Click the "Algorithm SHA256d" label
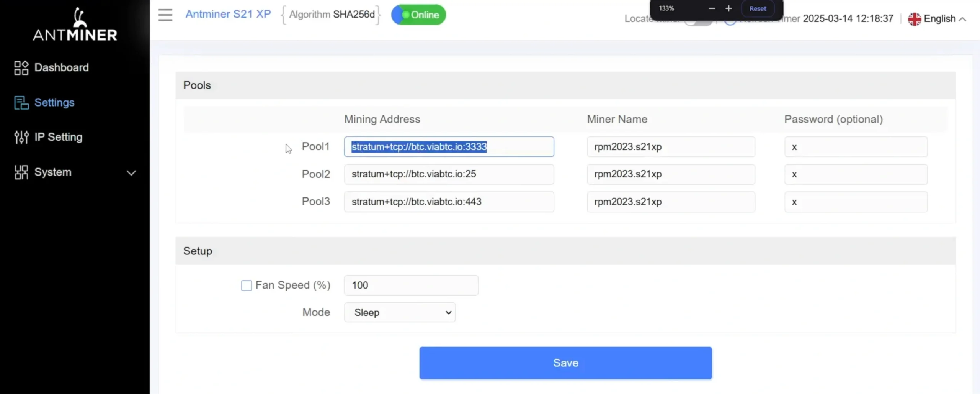The height and width of the screenshot is (394, 980). [332, 15]
